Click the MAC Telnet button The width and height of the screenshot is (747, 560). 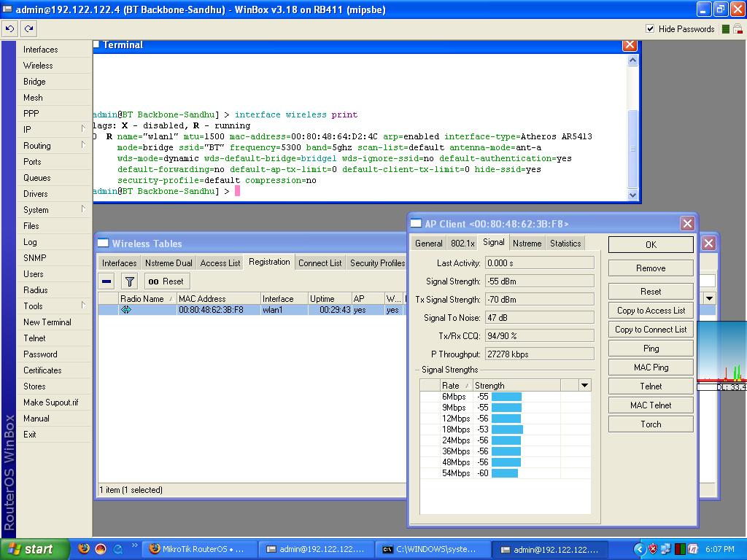click(x=651, y=405)
